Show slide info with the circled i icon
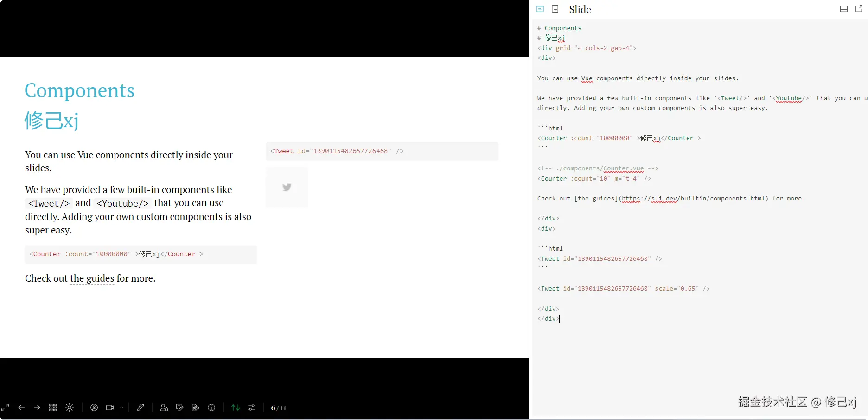This screenshot has width=868, height=420. [x=211, y=407]
